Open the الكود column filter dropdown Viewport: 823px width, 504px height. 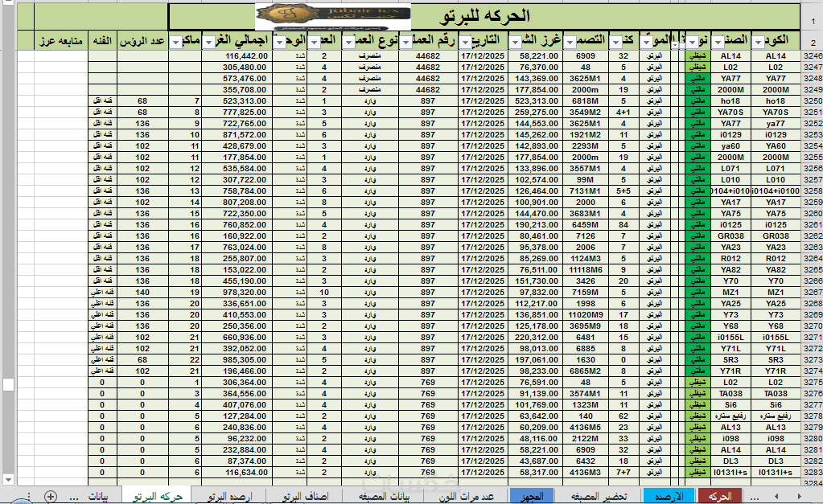pos(758,42)
